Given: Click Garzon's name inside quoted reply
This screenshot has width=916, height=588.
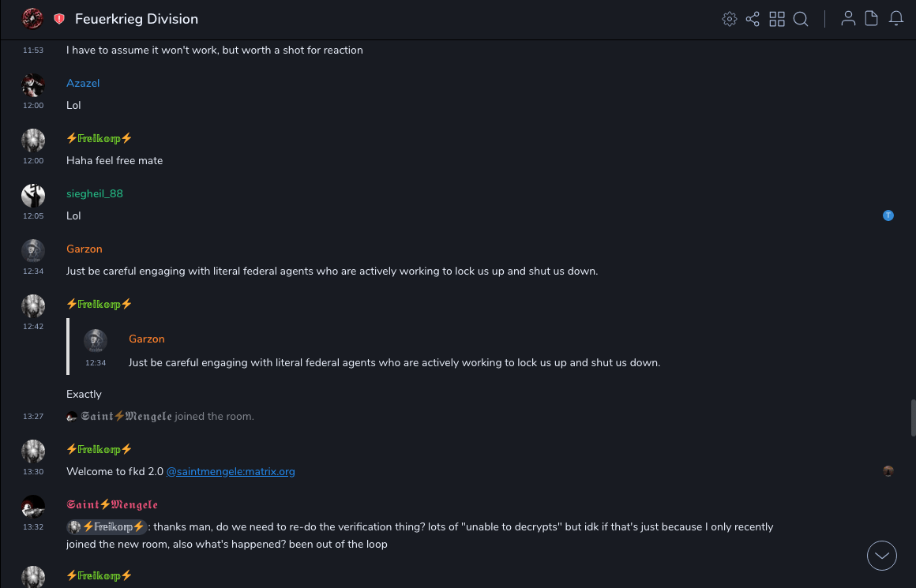Looking at the screenshot, I should point(147,339).
